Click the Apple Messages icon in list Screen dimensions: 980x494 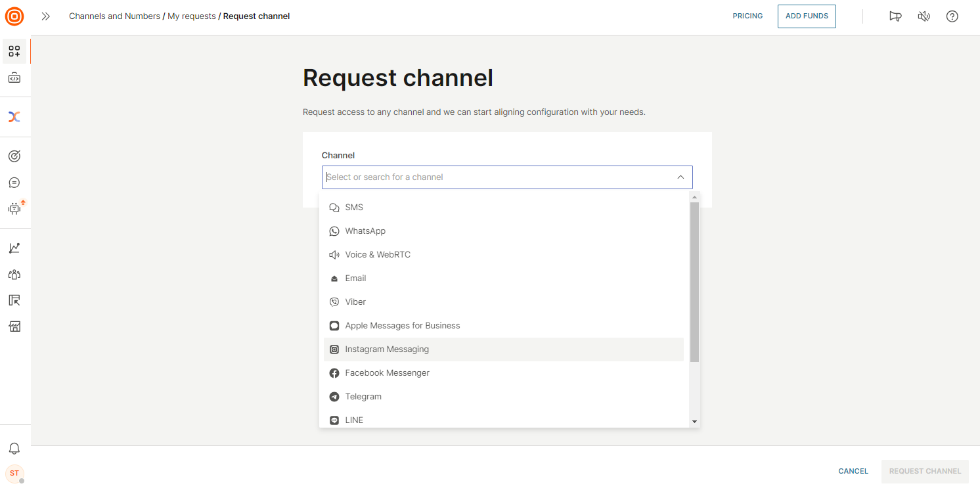point(334,326)
